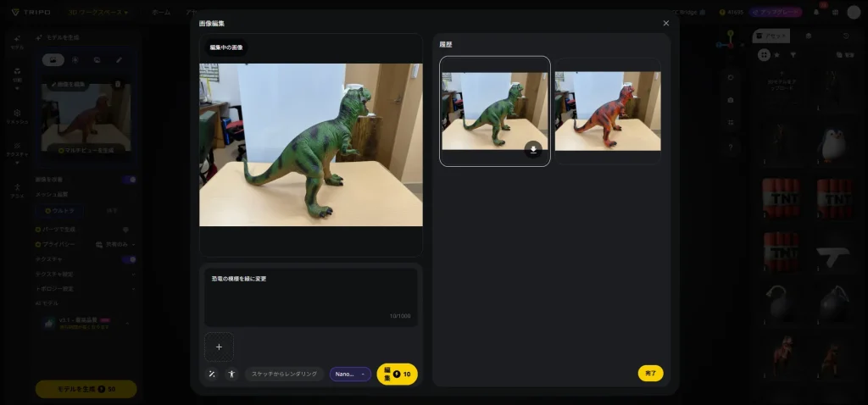Click the magic wand icon below prompt
Screen dimensions: 868x405
212,374
